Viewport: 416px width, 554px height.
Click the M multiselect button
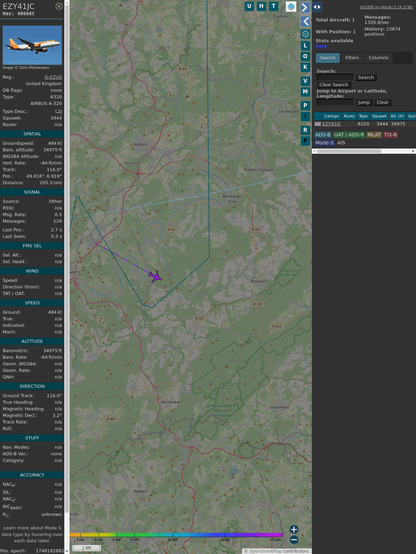click(305, 92)
